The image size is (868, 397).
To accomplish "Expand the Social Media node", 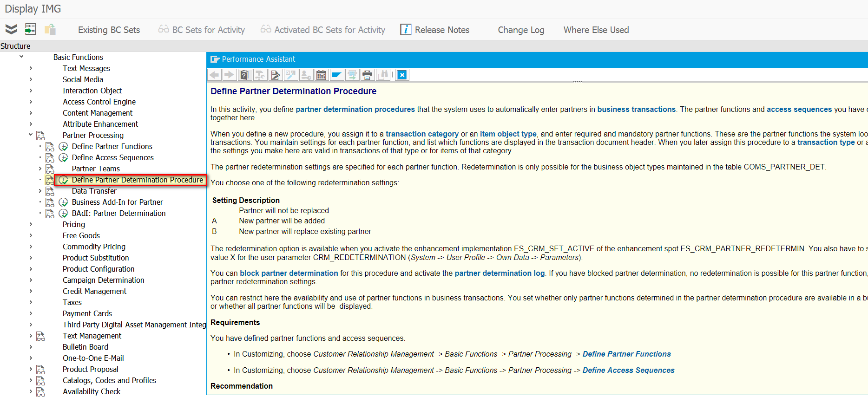I will coord(31,79).
